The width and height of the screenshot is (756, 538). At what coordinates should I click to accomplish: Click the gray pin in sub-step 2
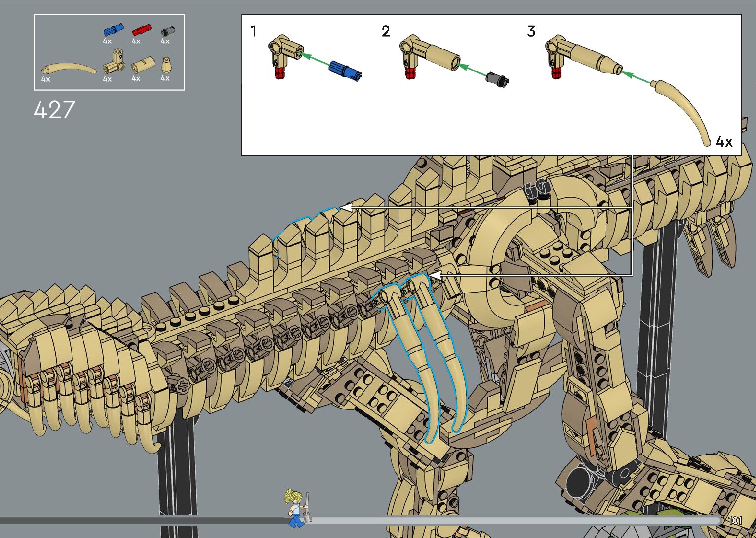click(x=497, y=79)
